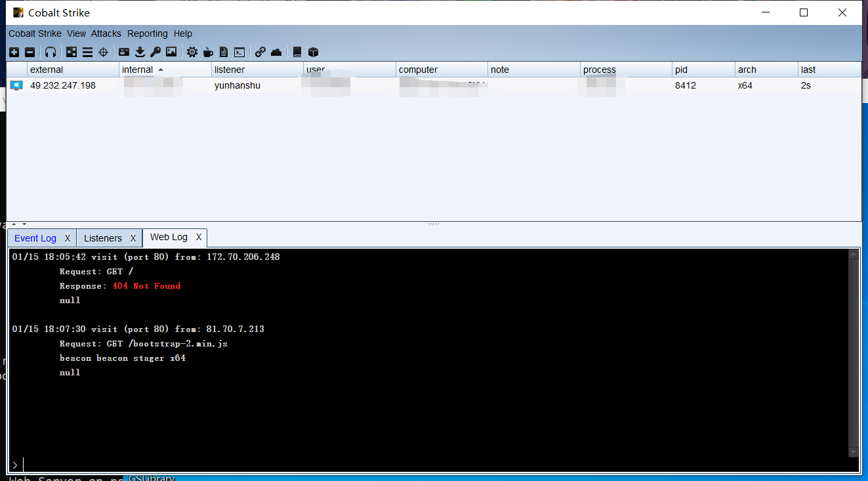This screenshot has height=481, width=868.
Task: Maximize the Cobalt Strike window
Action: (x=804, y=12)
